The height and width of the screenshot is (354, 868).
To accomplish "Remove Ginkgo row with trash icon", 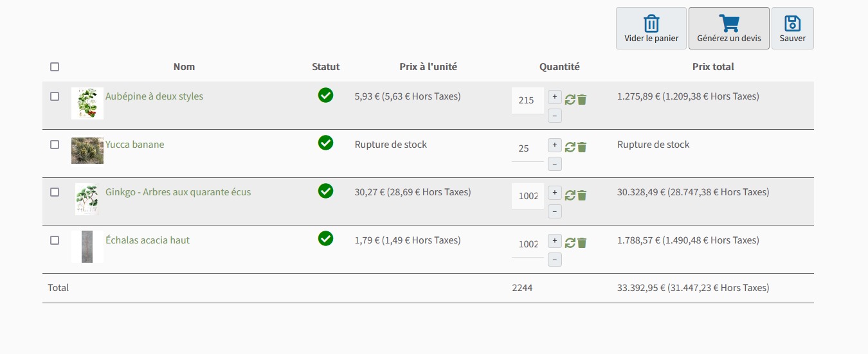I will [x=582, y=195].
